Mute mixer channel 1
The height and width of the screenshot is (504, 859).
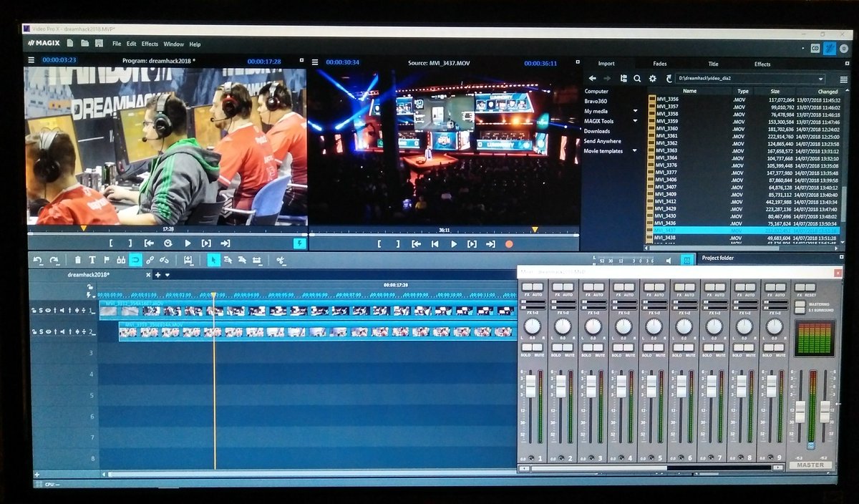point(538,349)
